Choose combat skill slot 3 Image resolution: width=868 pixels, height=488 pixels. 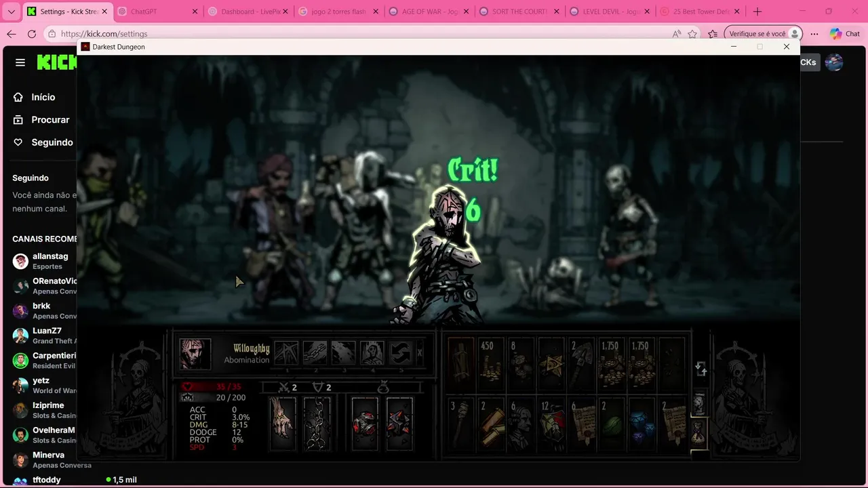[343, 353]
